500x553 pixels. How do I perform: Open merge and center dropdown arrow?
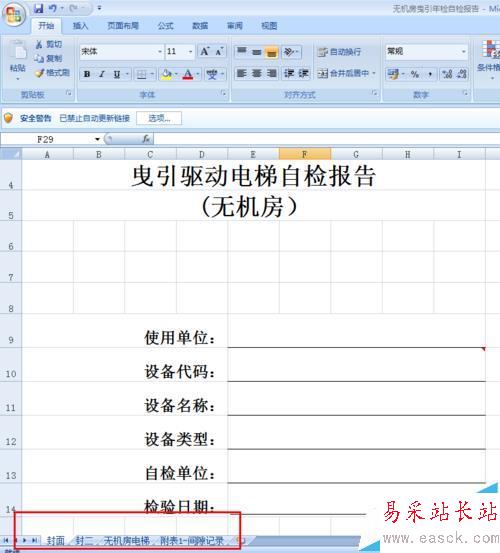374,73
